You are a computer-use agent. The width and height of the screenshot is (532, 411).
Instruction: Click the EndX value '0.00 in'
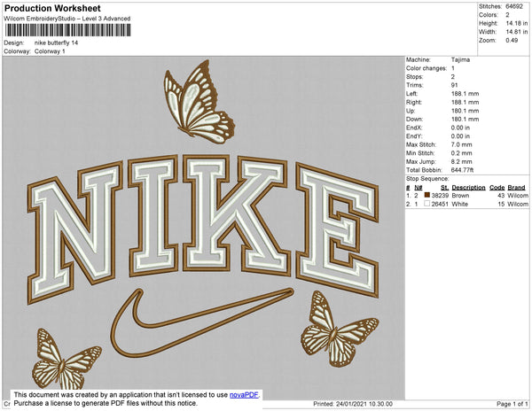(460, 128)
